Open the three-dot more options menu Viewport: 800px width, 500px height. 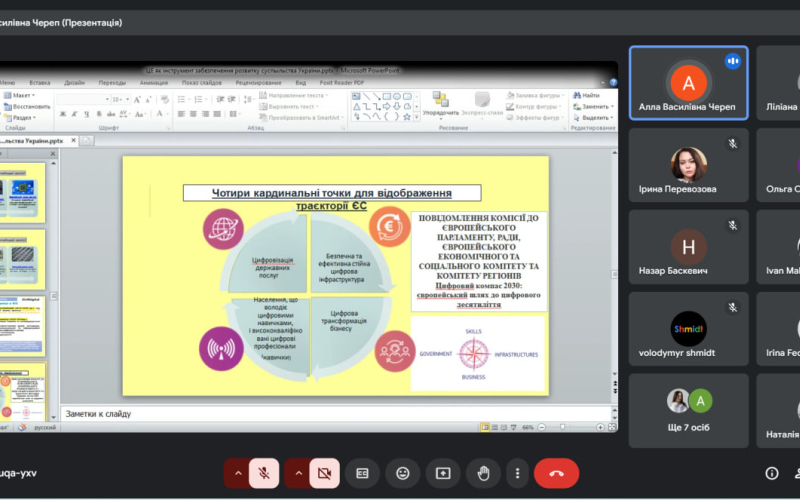(516, 473)
